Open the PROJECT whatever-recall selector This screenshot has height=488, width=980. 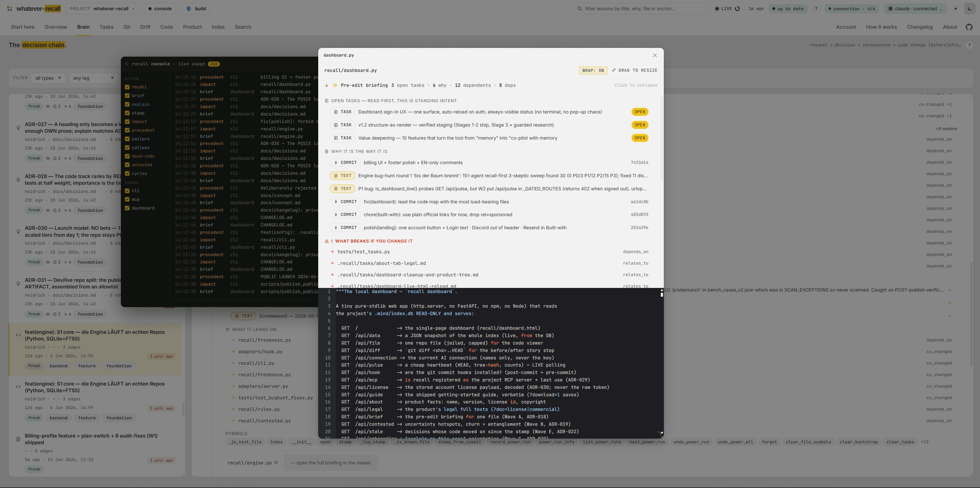click(x=102, y=8)
